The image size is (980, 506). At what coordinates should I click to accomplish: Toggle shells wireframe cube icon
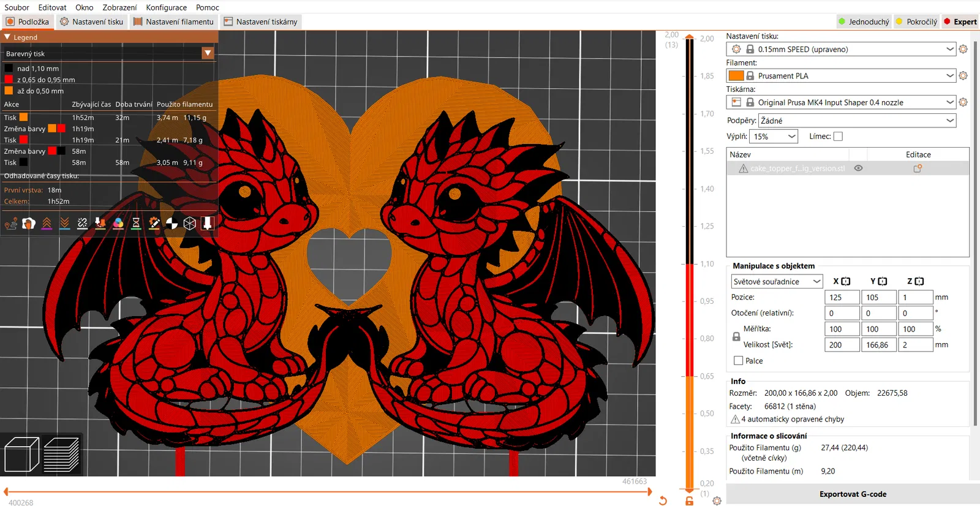[x=190, y=224]
